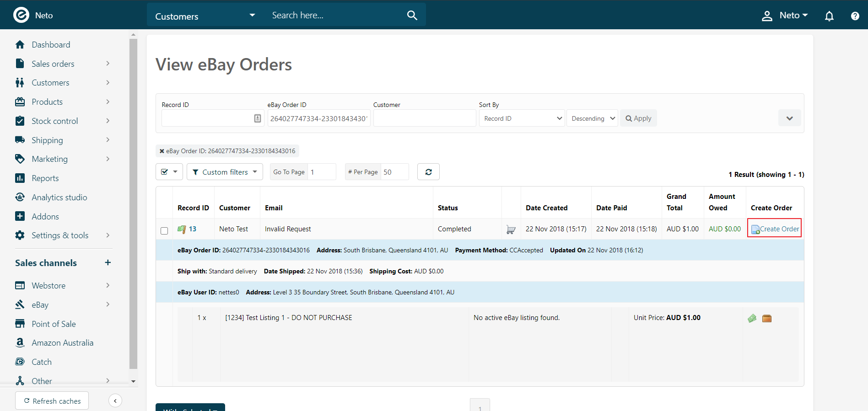The image size is (868, 411).
Task: Click the Catch channel icon
Action: click(x=20, y=362)
